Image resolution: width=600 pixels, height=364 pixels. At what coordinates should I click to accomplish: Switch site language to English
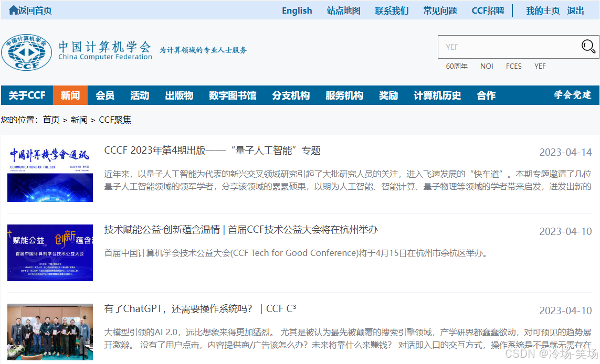(x=297, y=10)
